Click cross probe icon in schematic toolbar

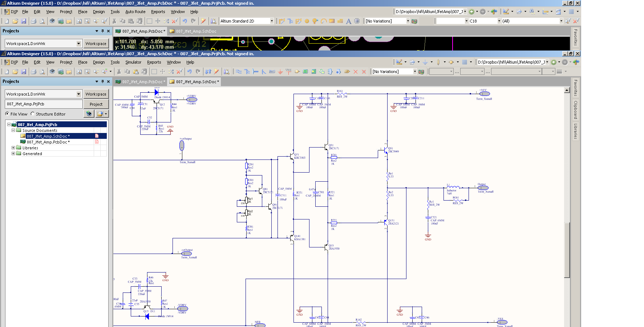(216, 72)
